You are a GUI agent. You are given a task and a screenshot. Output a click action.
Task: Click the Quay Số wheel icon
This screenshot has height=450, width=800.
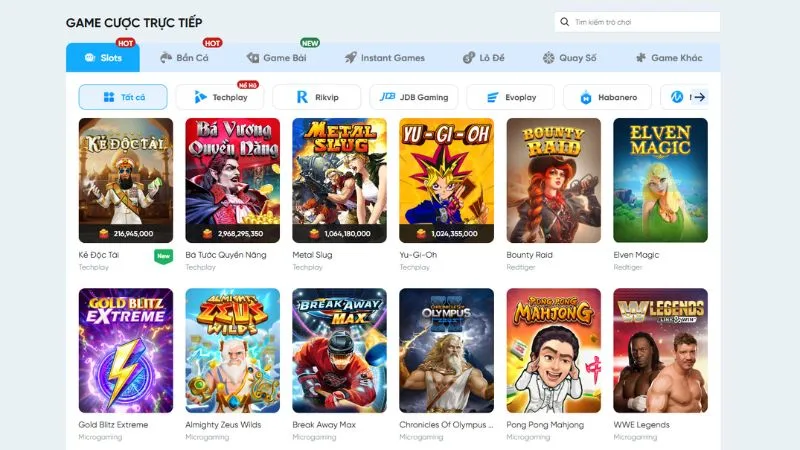[548, 58]
